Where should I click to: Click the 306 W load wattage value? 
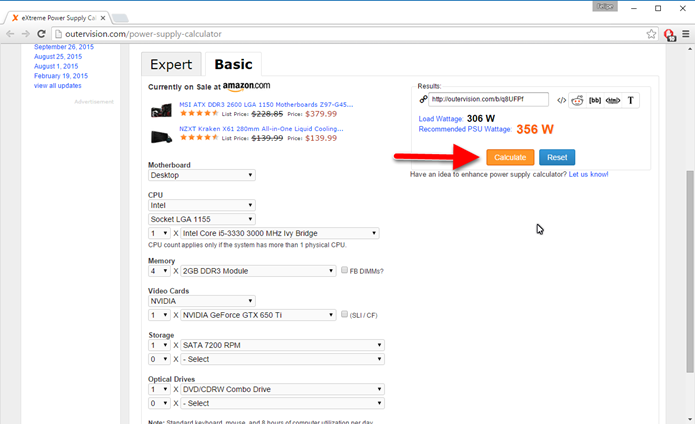point(481,118)
